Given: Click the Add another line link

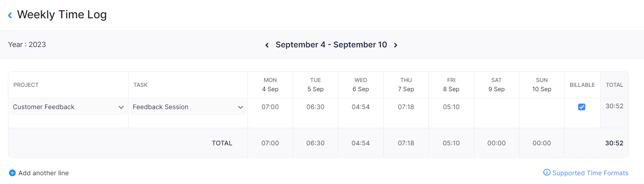Looking at the screenshot, I should pos(44,173).
